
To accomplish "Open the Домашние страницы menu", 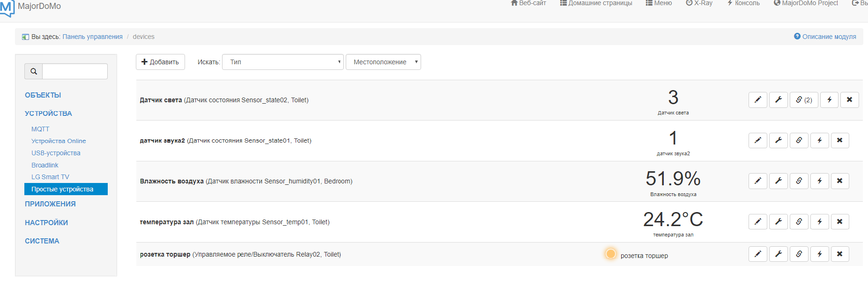I will (596, 3).
